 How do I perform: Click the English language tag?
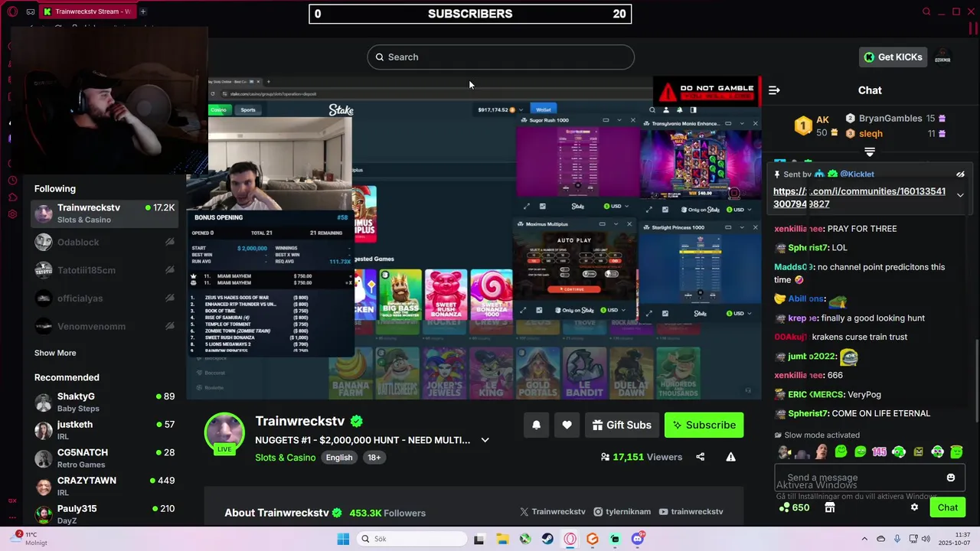click(x=339, y=458)
